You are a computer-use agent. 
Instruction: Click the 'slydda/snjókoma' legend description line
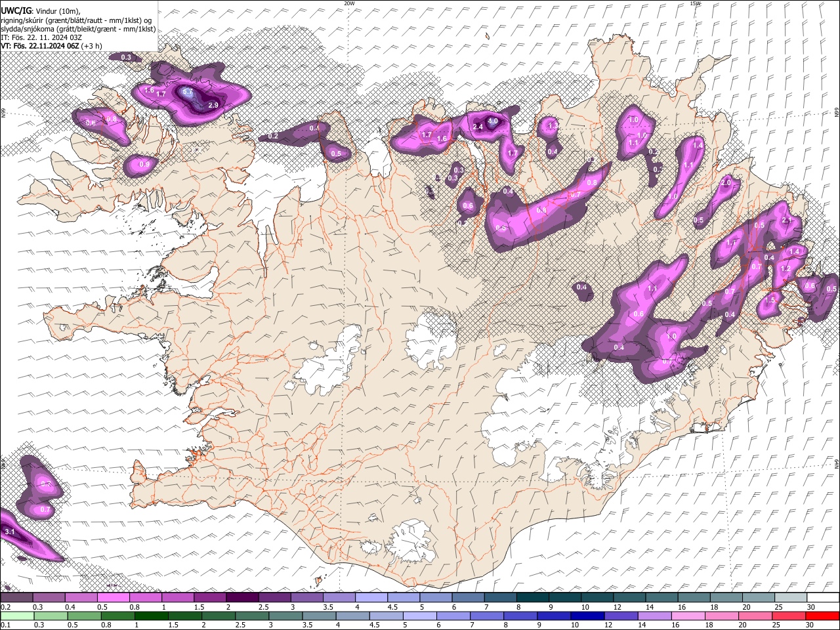tap(78, 29)
